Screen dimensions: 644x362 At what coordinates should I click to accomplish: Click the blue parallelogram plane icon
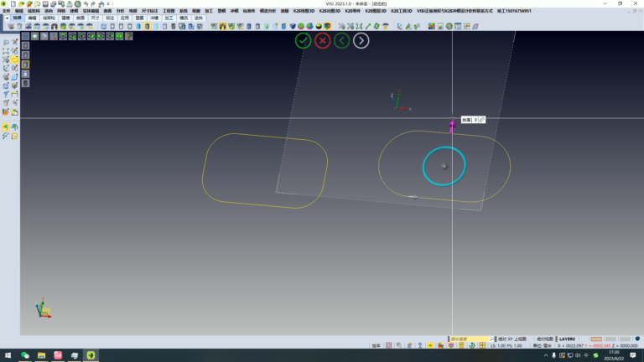click(475, 26)
